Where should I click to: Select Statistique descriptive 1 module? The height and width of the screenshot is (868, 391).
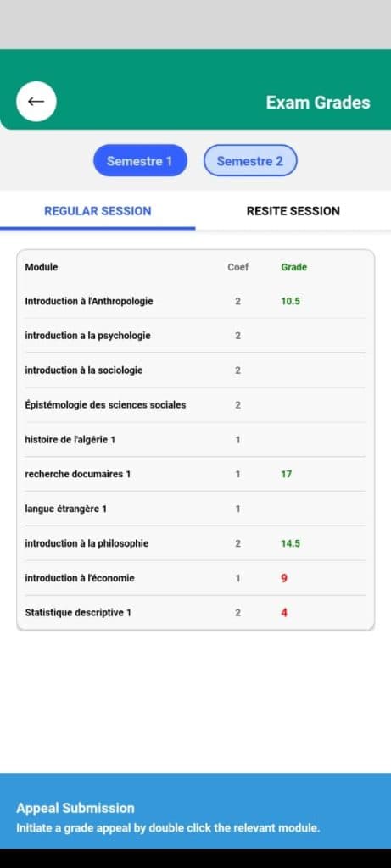195,613
